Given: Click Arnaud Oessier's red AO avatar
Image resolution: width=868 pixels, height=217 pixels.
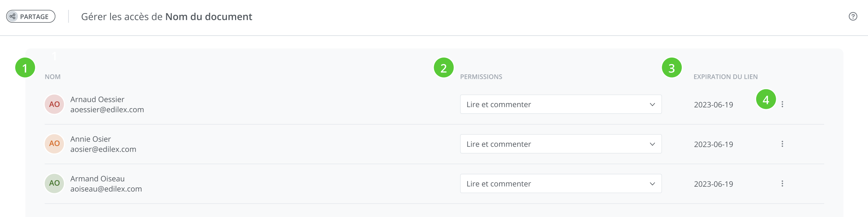Looking at the screenshot, I should 54,104.
